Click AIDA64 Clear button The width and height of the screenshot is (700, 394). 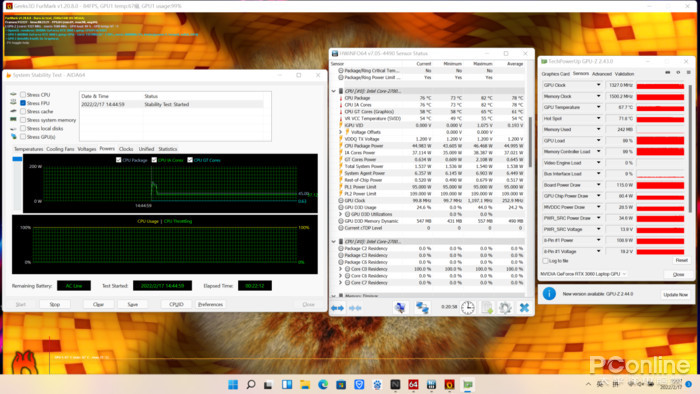click(98, 304)
